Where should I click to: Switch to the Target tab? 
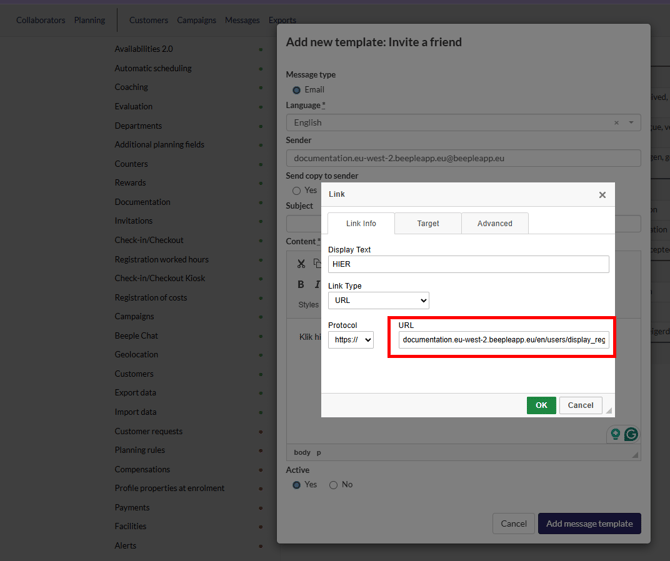pyautogui.click(x=428, y=223)
